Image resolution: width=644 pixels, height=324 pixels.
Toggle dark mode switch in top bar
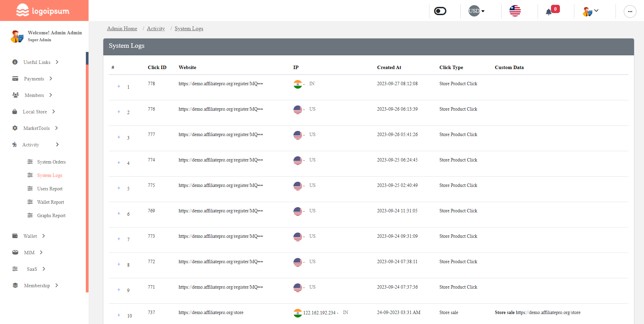pos(440,11)
